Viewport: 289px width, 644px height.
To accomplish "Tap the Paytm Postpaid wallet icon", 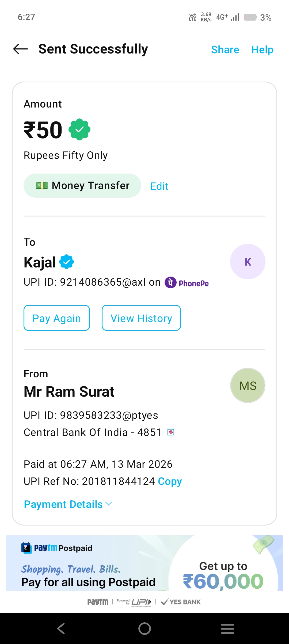I will click(x=26, y=548).
